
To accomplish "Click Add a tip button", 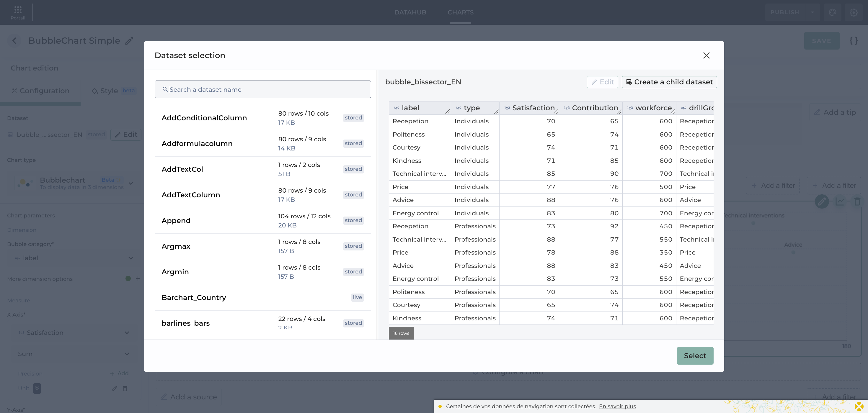I will [835, 112].
